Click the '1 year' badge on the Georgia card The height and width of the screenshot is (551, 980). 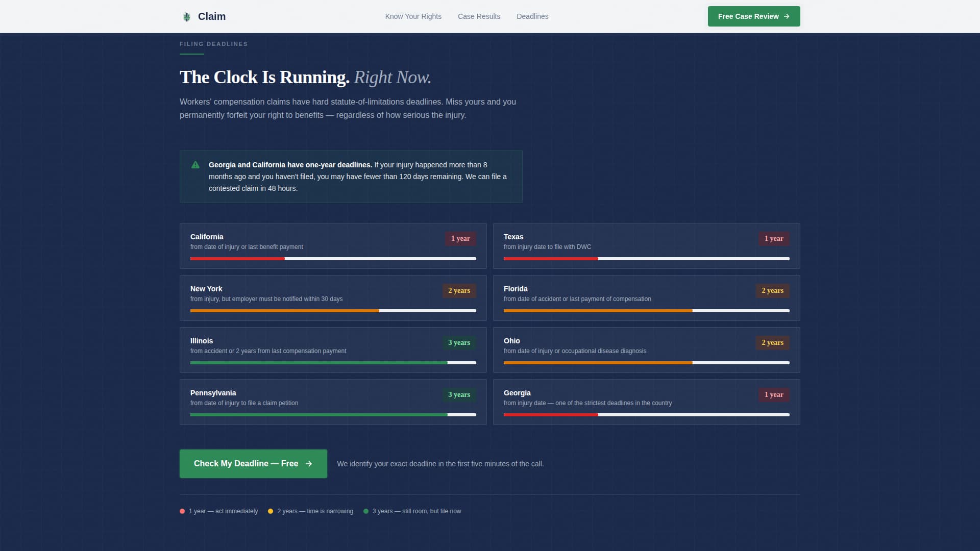pos(774,394)
